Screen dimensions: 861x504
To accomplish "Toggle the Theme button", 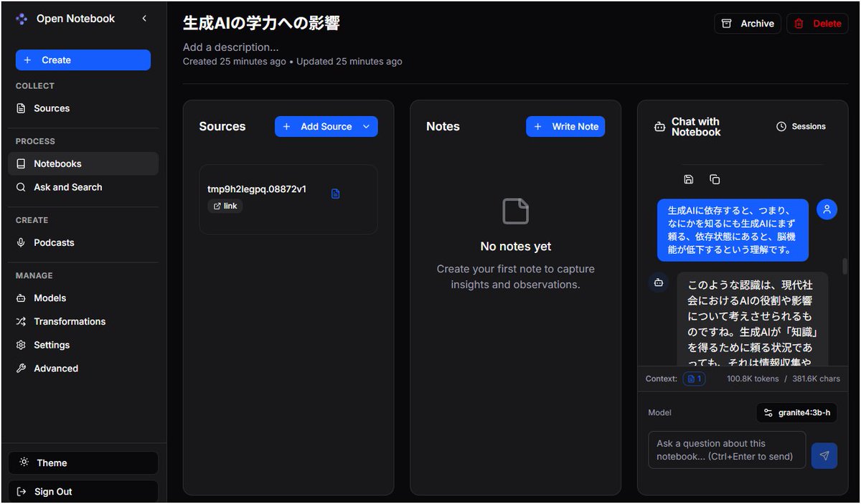I will 83,463.
